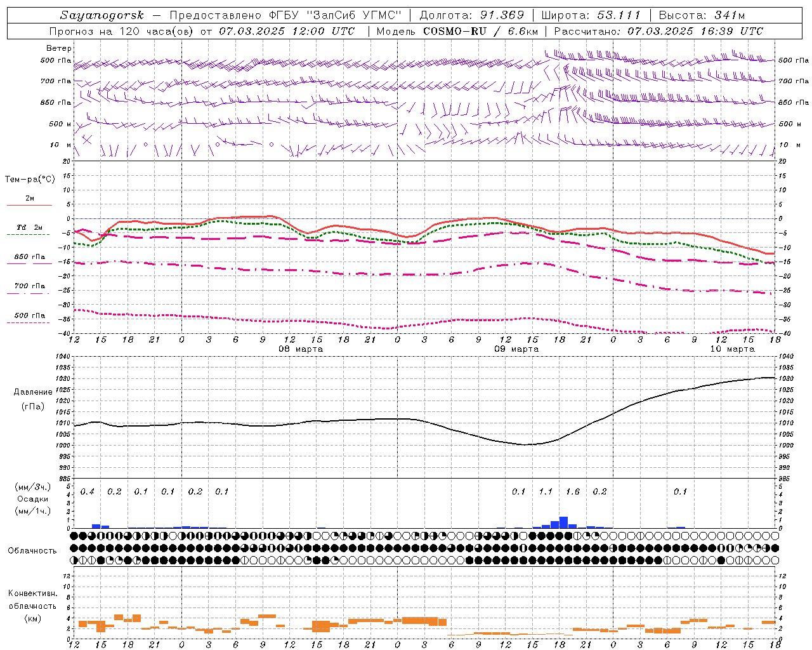Click the "08 марта" date label
Image resolution: width=812 pixels, height=650 pixels.
click(x=301, y=349)
